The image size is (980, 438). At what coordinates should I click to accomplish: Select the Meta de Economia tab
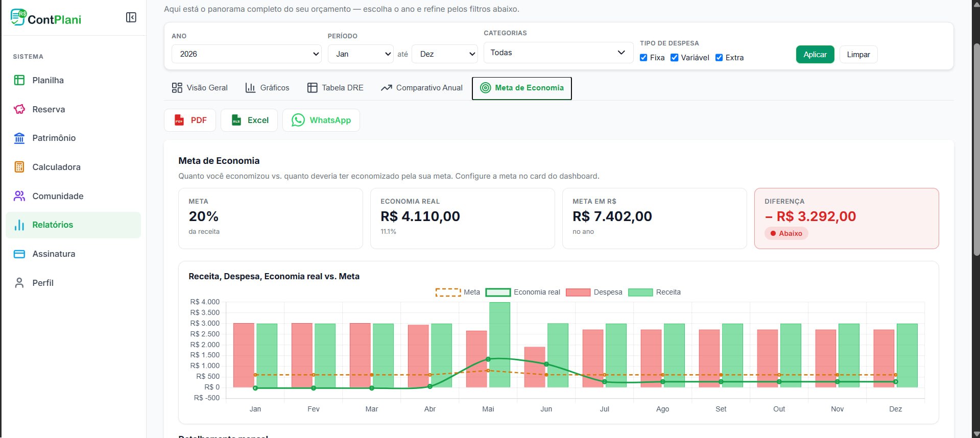click(x=521, y=88)
